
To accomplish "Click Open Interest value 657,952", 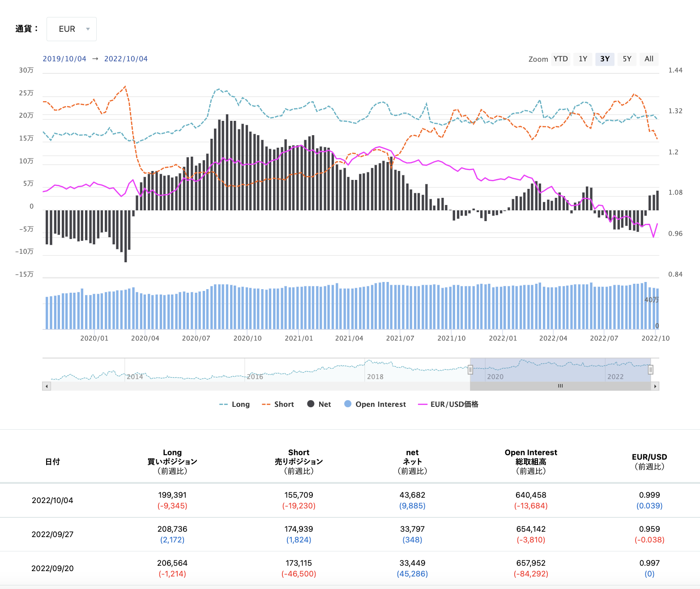I will 531,563.
